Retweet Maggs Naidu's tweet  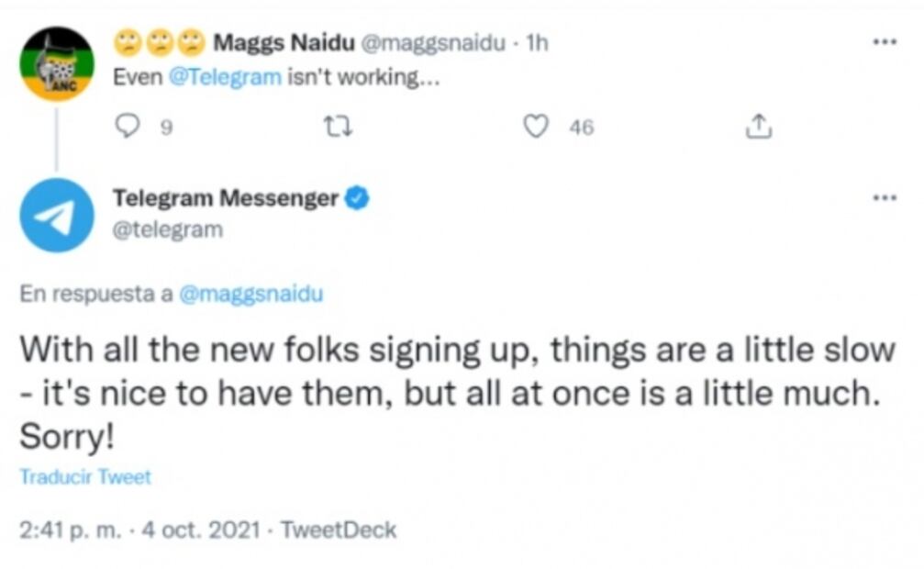point(338,128)
